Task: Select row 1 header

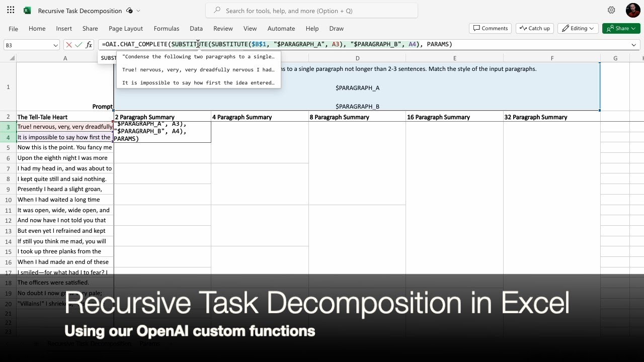Action: coord(8,87)
